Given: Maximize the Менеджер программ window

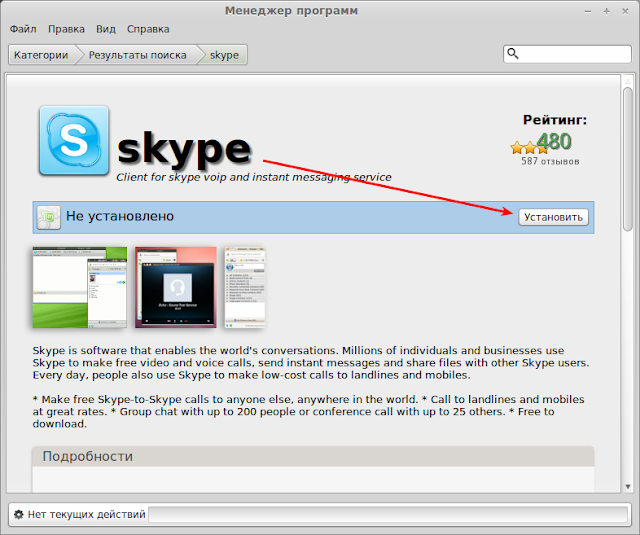Looking at the screenshot, I should (607, 11).
